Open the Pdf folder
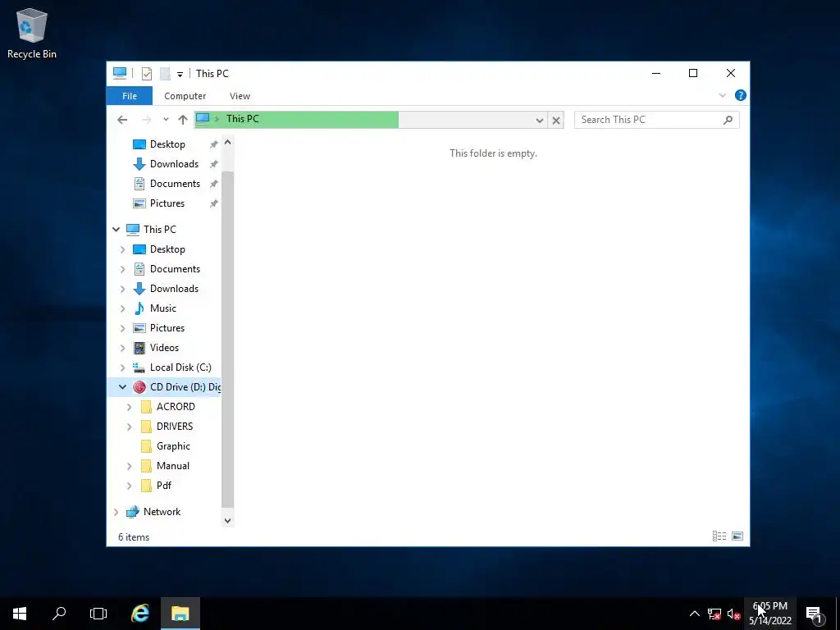The height and width of the screenshot is (630, 840). coord(163,486)
